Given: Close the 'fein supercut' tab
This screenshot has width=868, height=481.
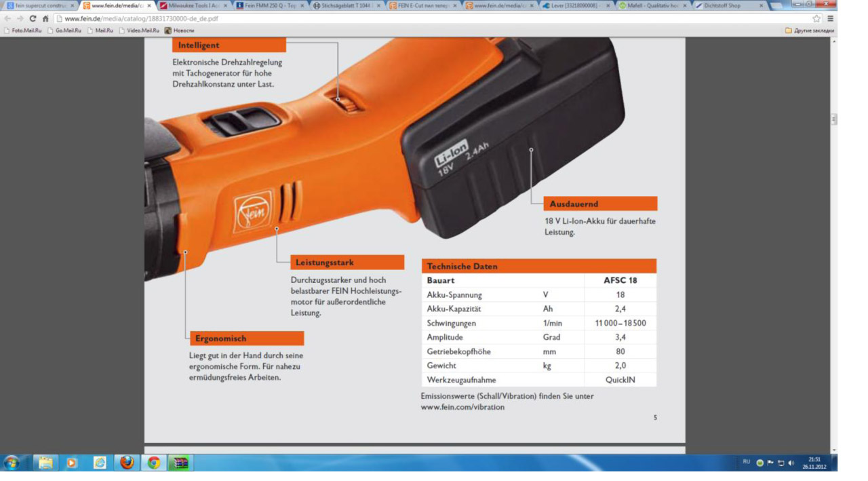Looking at the screenshot, I should pos(72,5).
